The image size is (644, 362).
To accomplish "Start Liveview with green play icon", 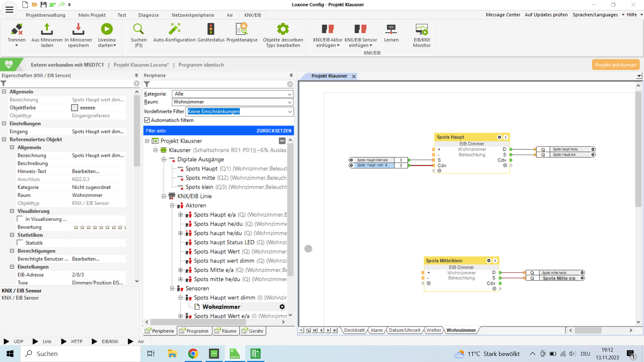I will [x=107, y=29].
